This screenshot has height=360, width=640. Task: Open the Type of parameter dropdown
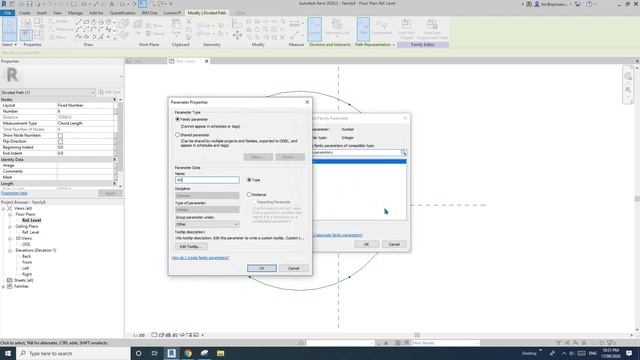[207, 209]
